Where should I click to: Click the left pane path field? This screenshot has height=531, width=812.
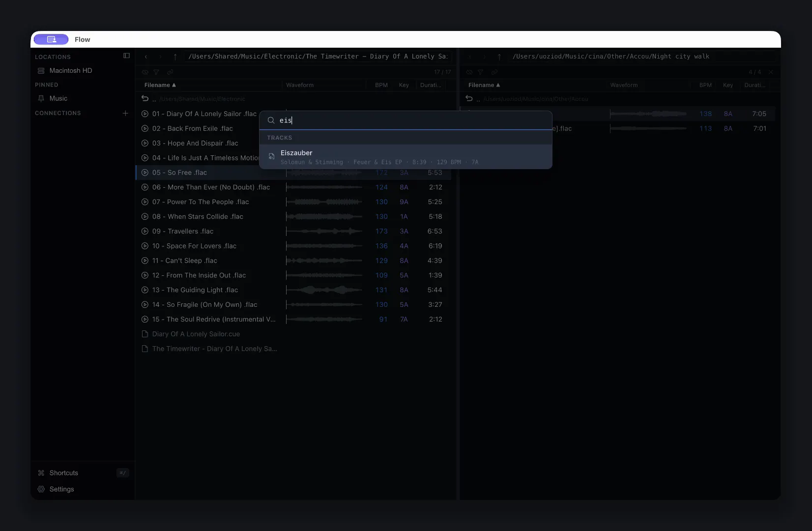pos(318,57)
